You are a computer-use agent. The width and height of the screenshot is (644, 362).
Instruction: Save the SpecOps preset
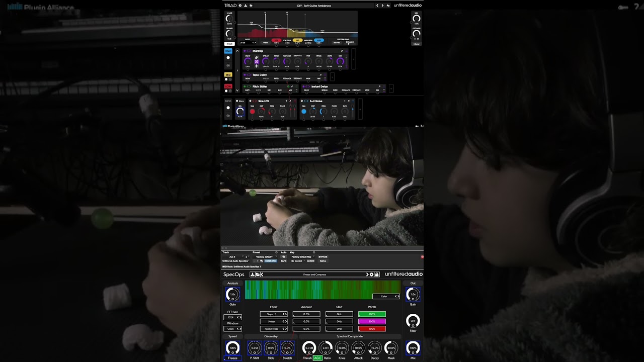click(253, 275)
